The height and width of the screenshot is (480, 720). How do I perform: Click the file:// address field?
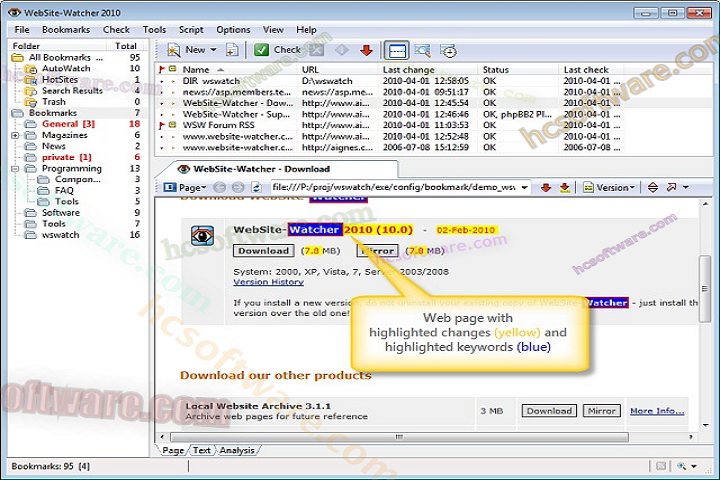click(394, 187)
